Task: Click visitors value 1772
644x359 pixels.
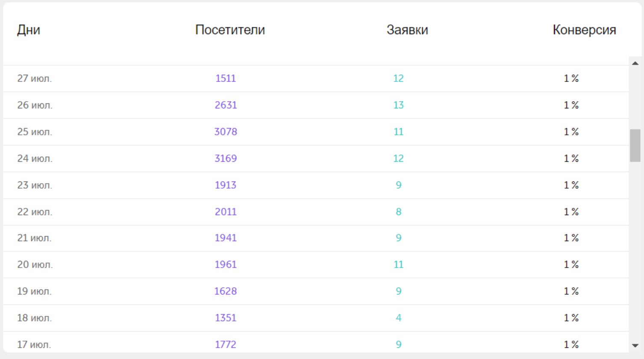Action: tap(226, 344)
